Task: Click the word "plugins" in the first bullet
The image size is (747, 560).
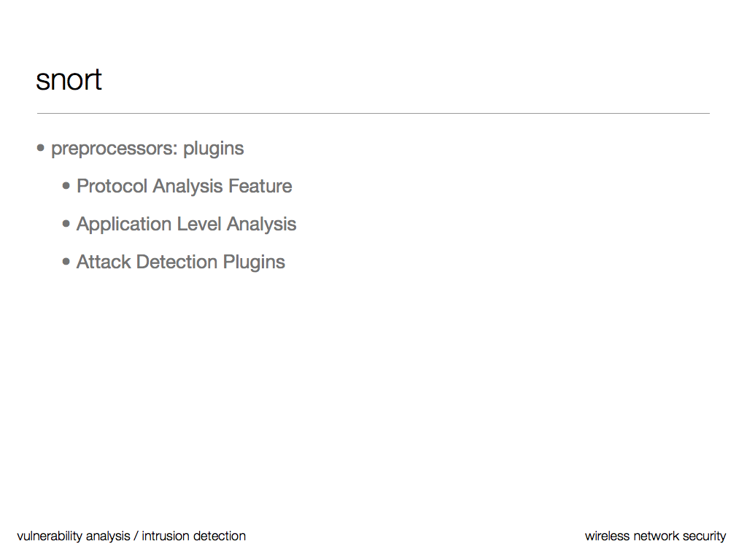Action: coord(213,149)
